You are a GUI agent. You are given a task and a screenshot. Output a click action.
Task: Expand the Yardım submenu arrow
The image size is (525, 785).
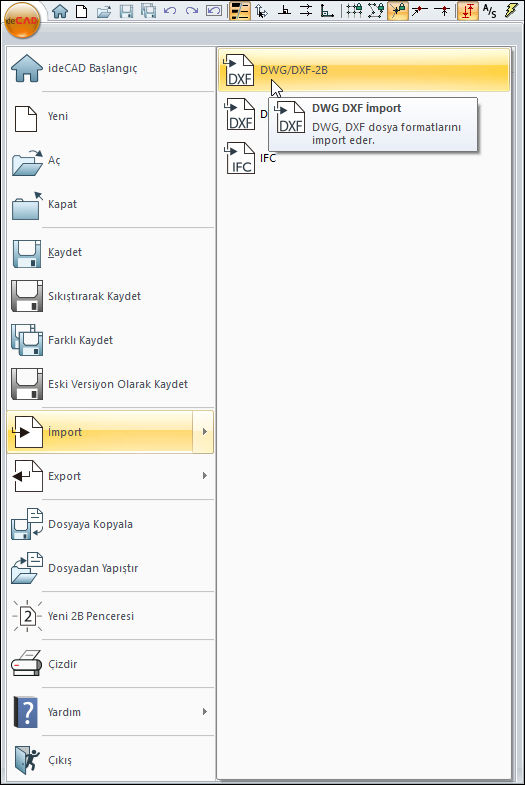pyautogui.click(x=204, y=711)
